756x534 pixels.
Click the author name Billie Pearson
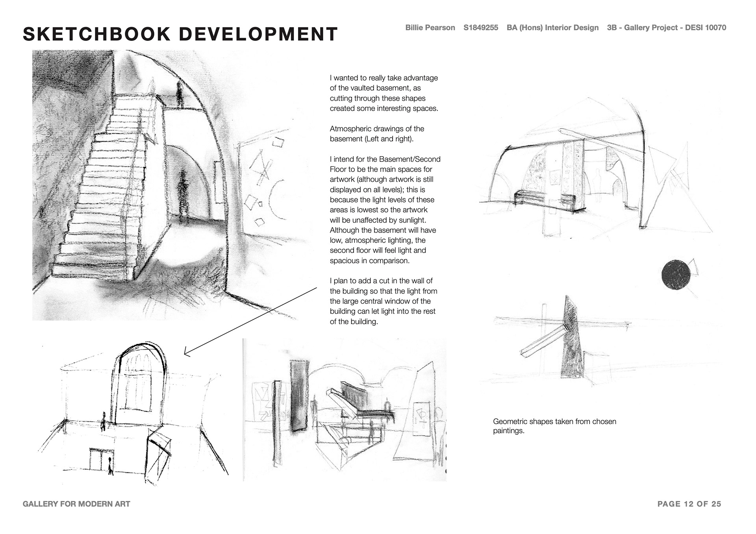(430, 28)
